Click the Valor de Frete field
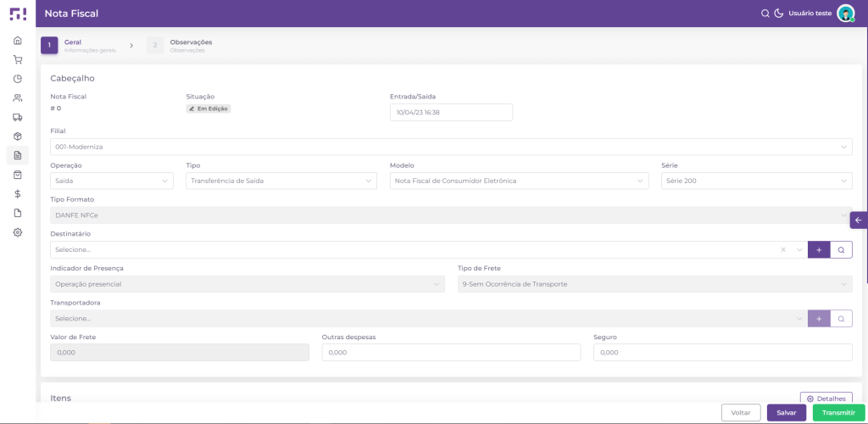The width and height of the screenshot is (868, 424). pyautogui.click(x=180, y=353)
